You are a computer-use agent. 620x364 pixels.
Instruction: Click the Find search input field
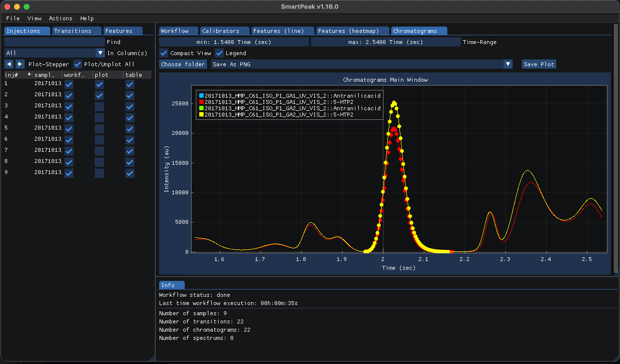55,42
